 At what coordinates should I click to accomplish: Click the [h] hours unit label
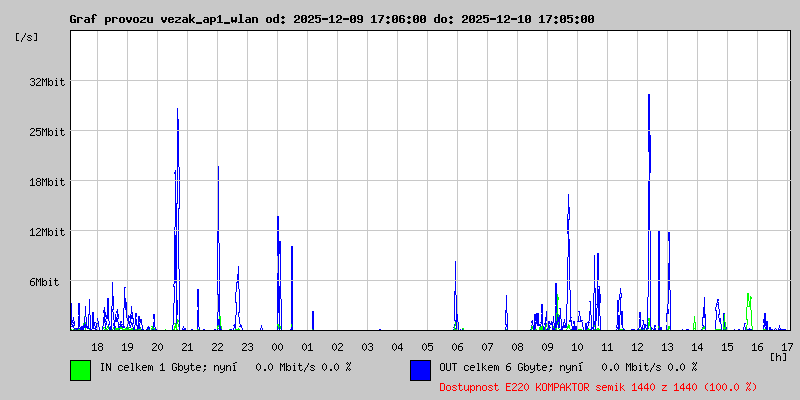[x=778, y=356]
